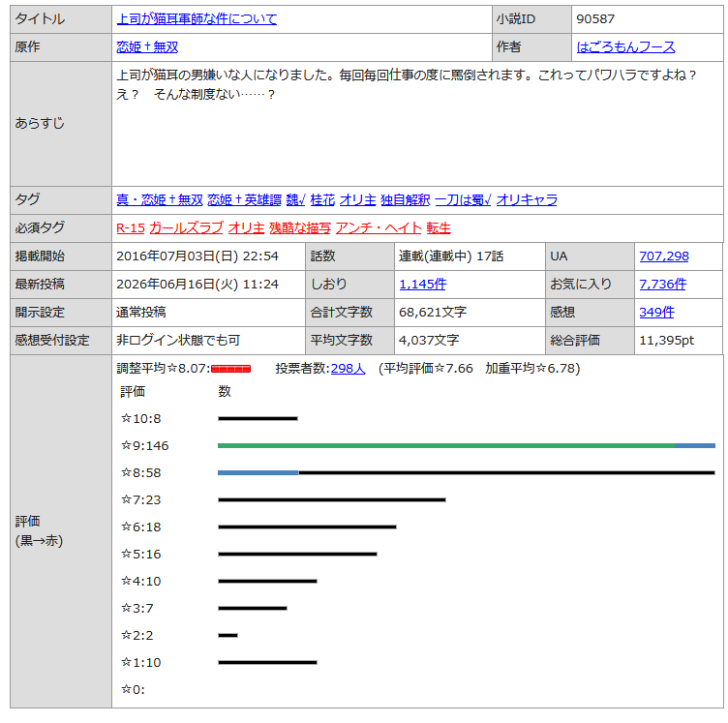Click average characters 4,037文字

(429, 340)
